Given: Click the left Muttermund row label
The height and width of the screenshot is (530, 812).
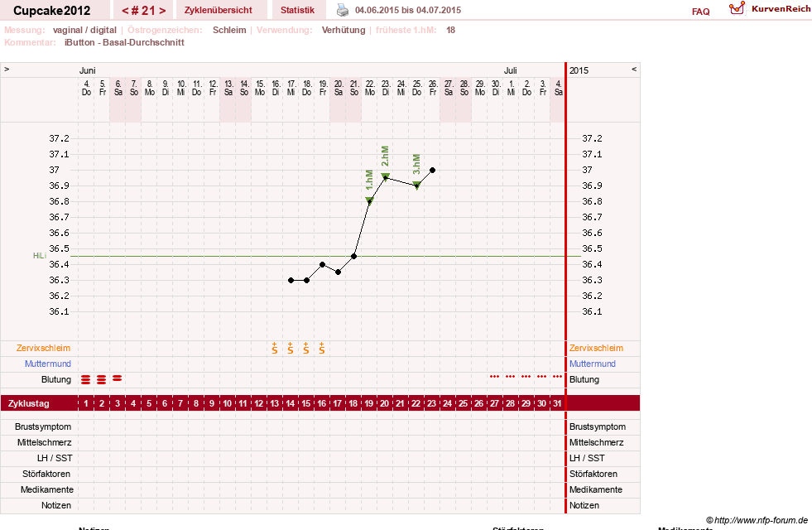Looking at the screenshot, I should pos(48,364).
